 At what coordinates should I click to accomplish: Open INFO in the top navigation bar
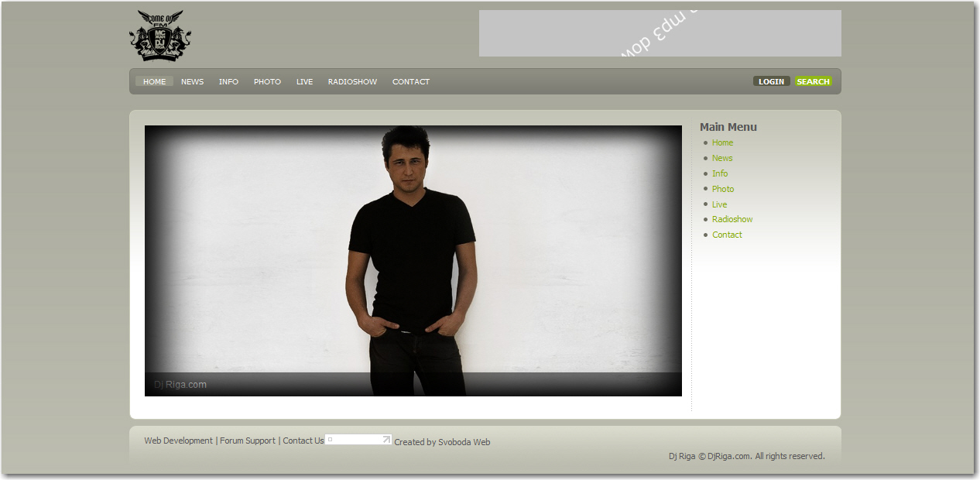228,81
